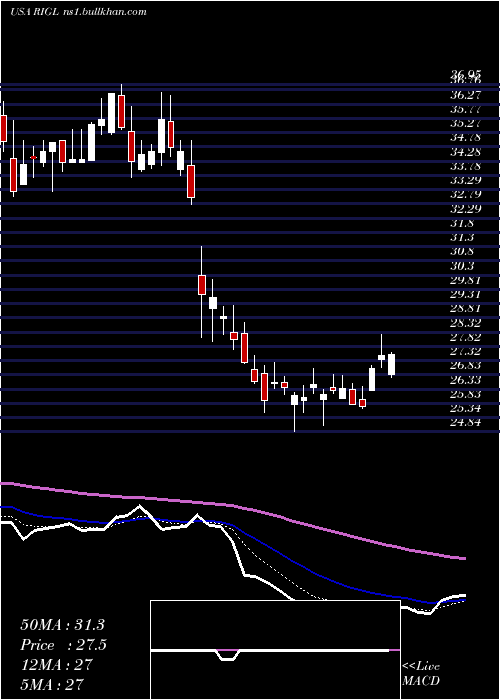Click the 24.84 price axis label
500x700 pixels.
465,423
